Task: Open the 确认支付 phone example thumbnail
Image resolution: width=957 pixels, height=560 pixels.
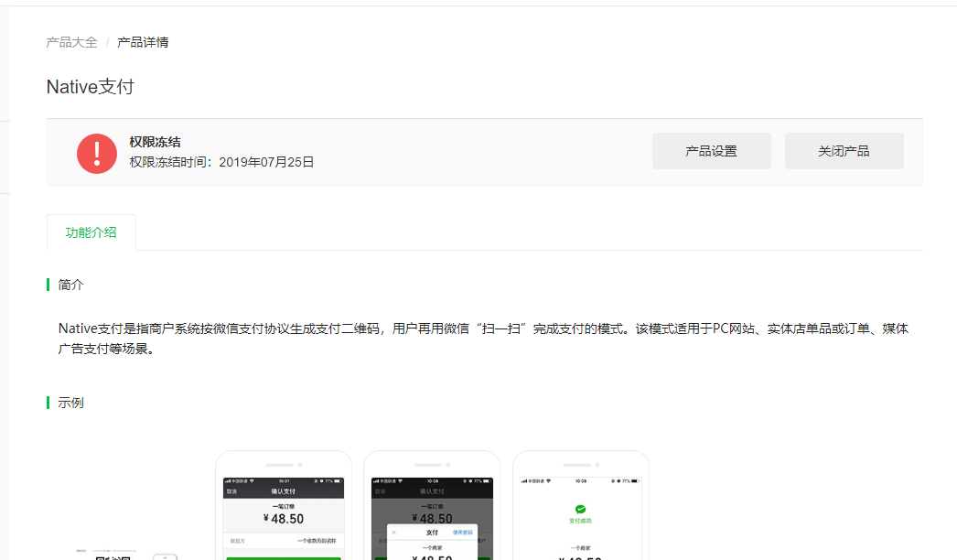Action: coord(284,506)
